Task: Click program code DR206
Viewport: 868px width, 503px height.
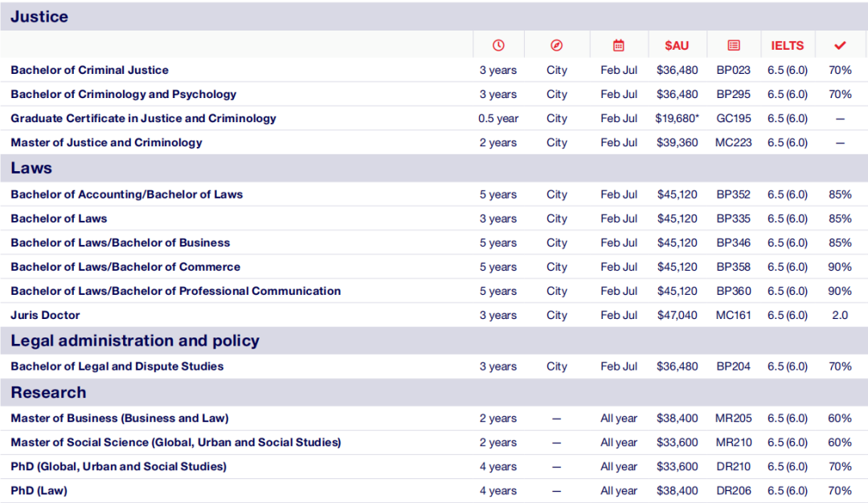Action: coord(734,491)
